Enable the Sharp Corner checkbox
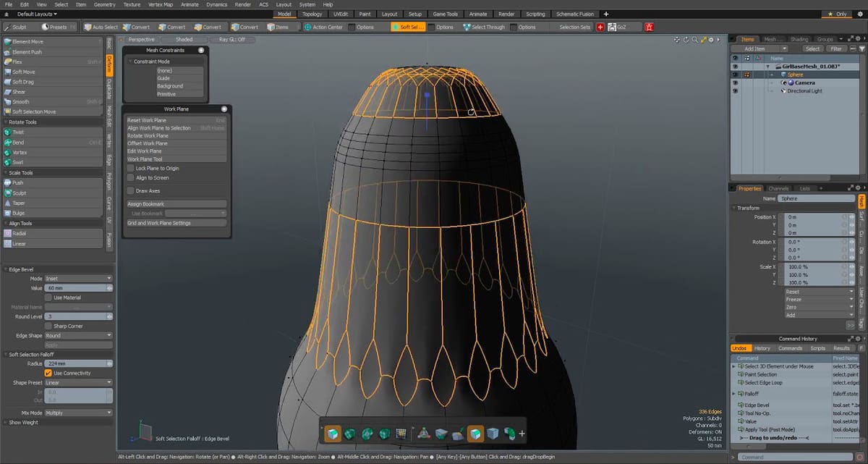 coord(48,326)
